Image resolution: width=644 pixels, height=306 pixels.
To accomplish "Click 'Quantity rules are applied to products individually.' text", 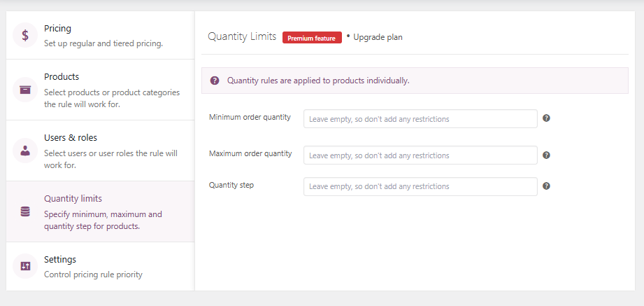I will click(318, 81).
